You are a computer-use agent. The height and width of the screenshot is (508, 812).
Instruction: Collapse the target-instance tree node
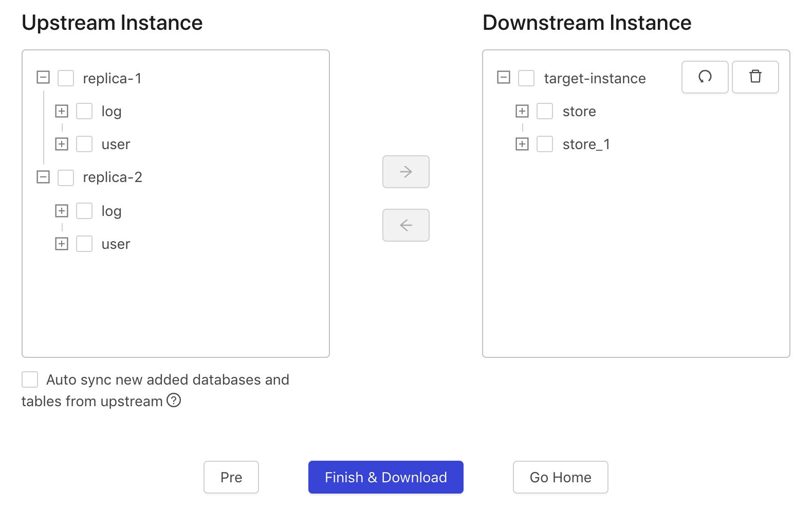(504, 78)
